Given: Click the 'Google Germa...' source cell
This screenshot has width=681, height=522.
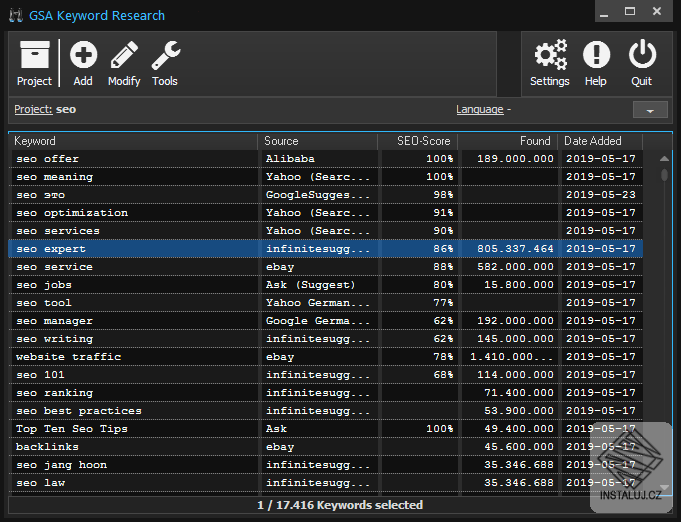Looking at the screenshot, I should [x=318, y=321].
